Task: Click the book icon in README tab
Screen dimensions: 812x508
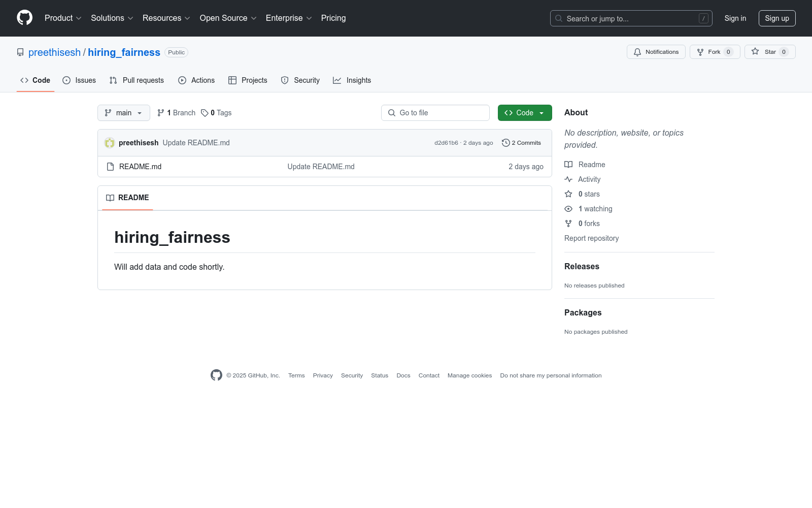Action: [x=110, y=198]
